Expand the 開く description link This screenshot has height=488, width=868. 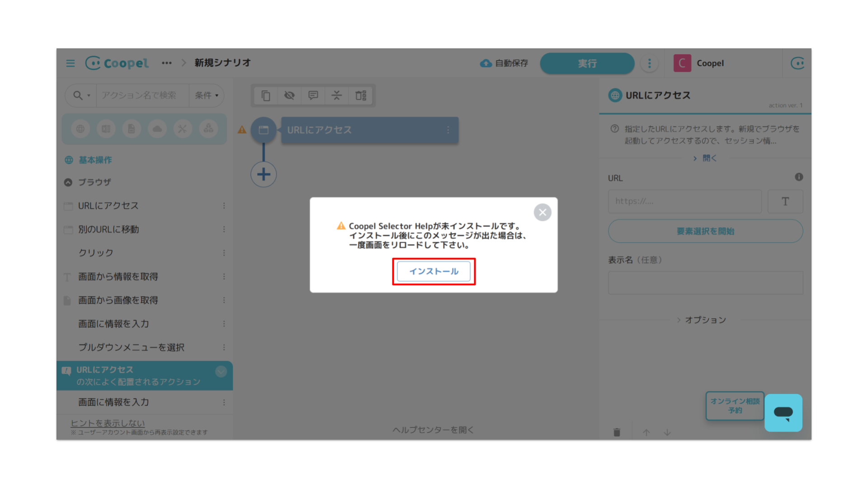[705, 158]
